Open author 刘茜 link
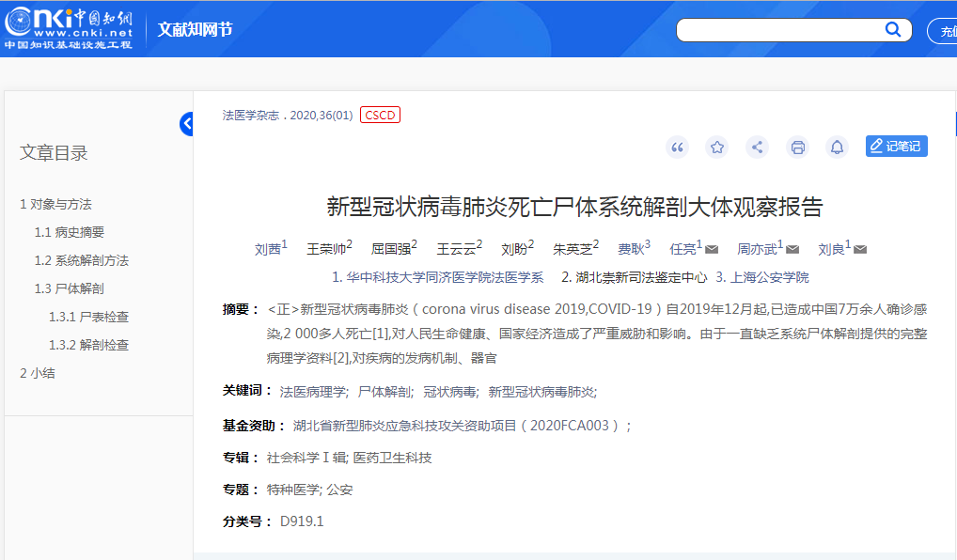Screen dimensions: 957x560 pos(268,249)
